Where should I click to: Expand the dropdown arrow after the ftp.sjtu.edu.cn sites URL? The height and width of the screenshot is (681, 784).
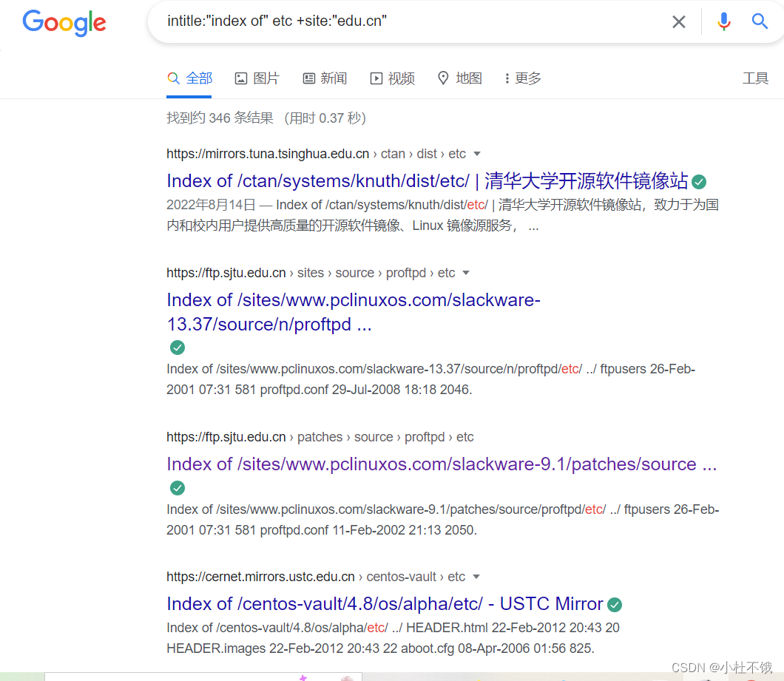point(466,273)
